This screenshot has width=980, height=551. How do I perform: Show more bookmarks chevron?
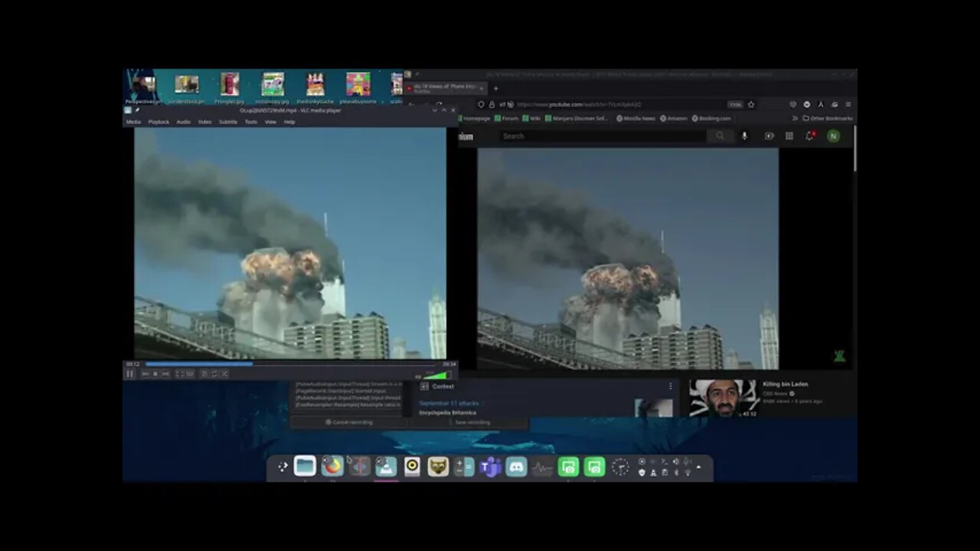[795, 119]
